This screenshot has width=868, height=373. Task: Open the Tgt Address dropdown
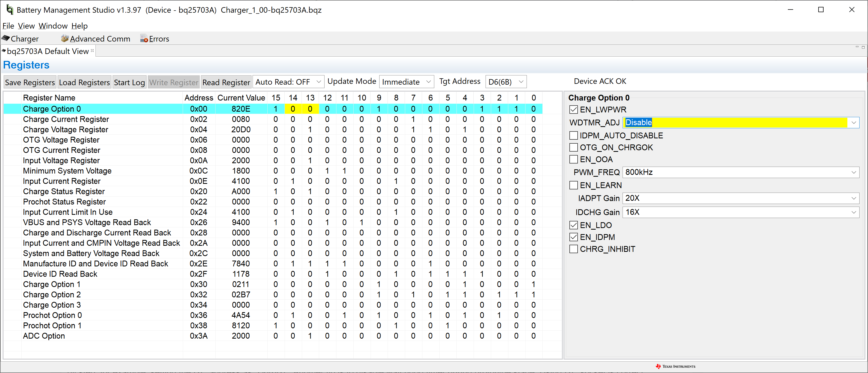pyautogui.click(x=506, y=82)
